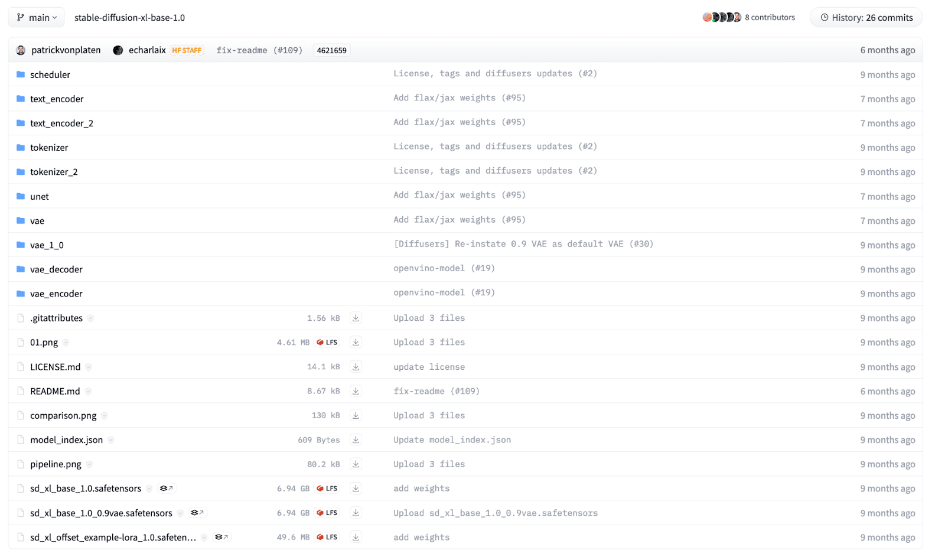Inspect tensors of sd_xl_base_1.0.safetensors
The width and height of the screenshot is (945, 560).
(x=166, y=489)
